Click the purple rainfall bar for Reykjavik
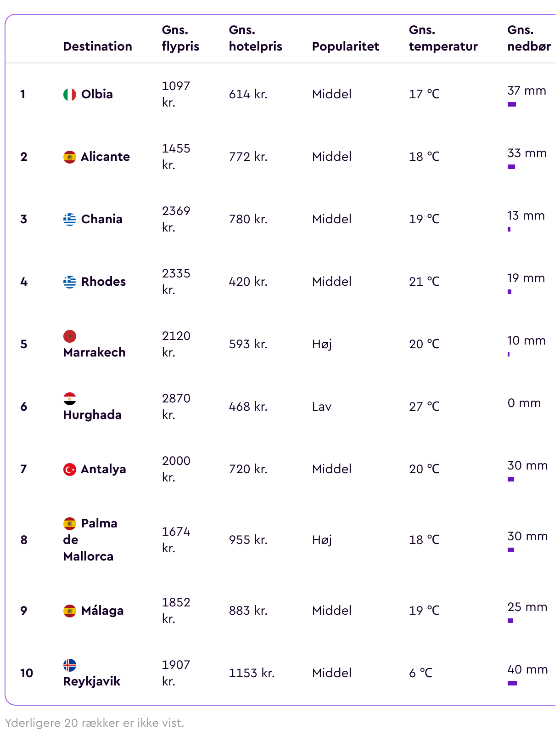Screen dimensions: 560x736 coord(512,683)
